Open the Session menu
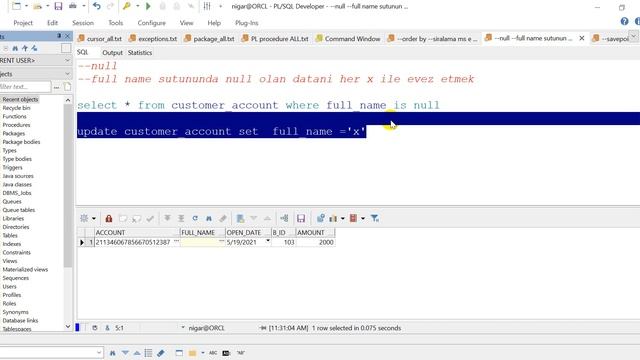Image resolution: width=640 pixels, height=360 pixels. coord(83,23)
